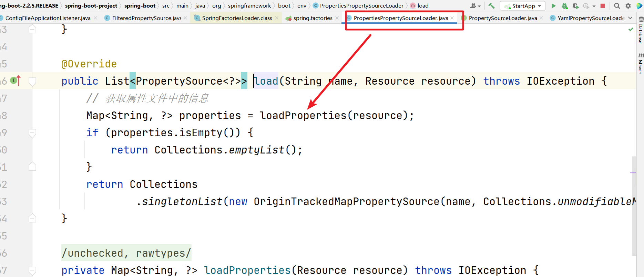Click the boot breadcrumb

284,6
